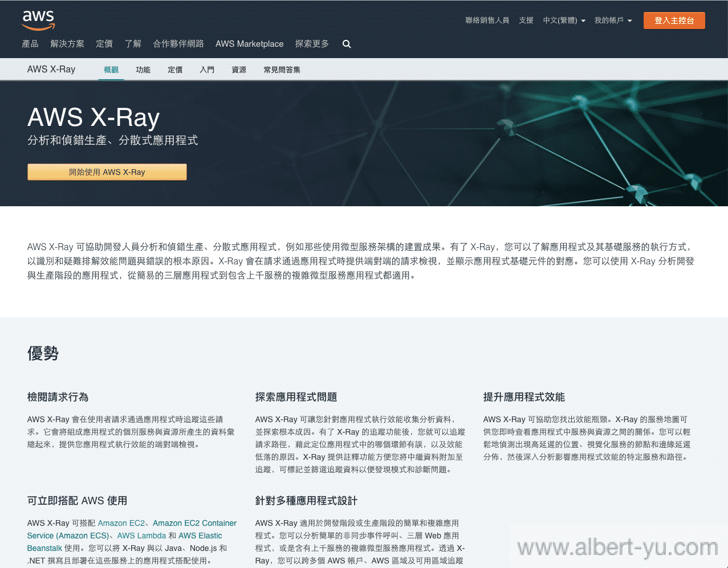Open the 了解 menu
Viewport: 728px width, 568px height.
[133, 44]
